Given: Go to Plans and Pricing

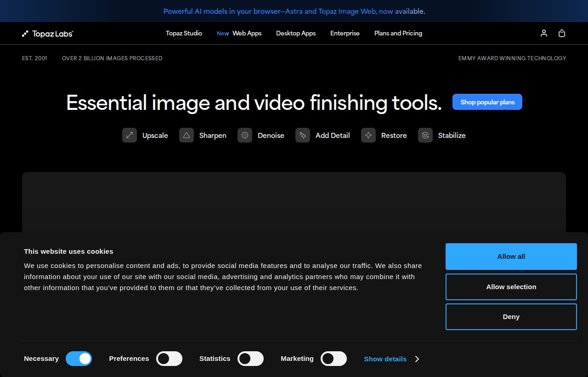Looking at the screenshot, I should coord(398,33).
